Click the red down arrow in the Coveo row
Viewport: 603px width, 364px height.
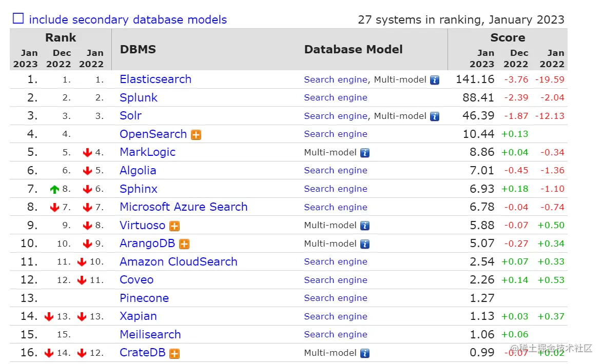(x=82, y=280)
